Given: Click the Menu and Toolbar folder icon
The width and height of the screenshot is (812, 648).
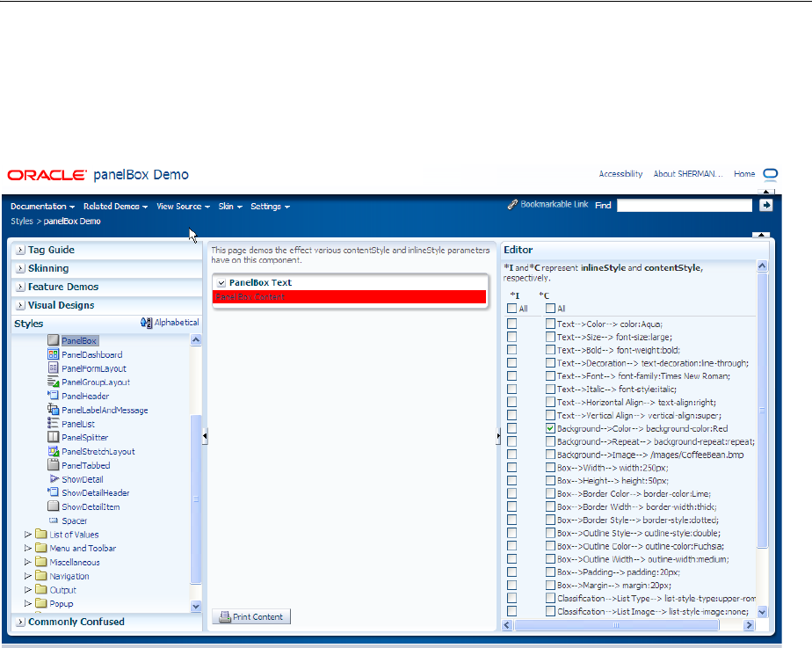Looking at the screenshot, I should coord(41,548).
